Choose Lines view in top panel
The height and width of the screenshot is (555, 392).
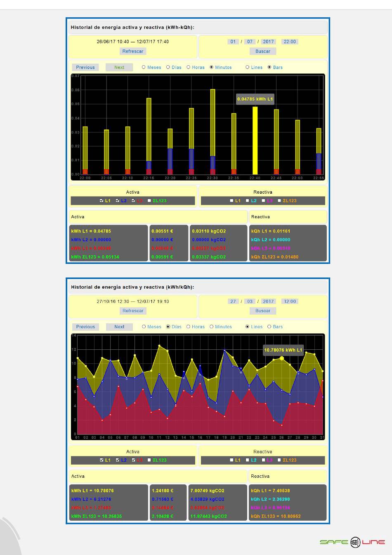(x=247, y=67)
